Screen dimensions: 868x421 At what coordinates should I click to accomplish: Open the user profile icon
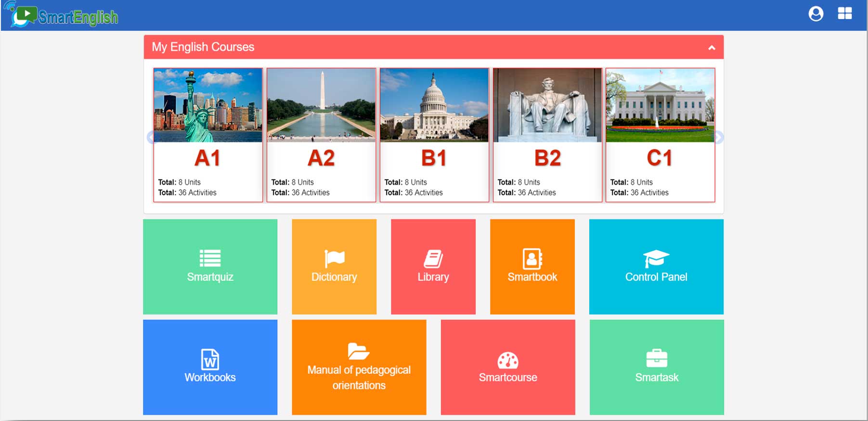pos(816,13)
